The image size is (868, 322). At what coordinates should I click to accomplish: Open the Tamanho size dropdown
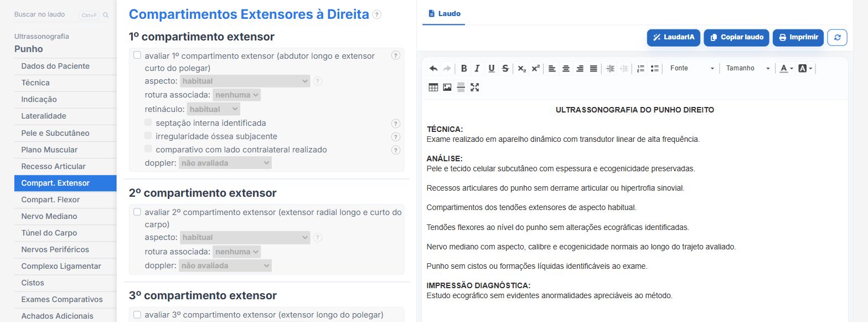tap(748, 68)
